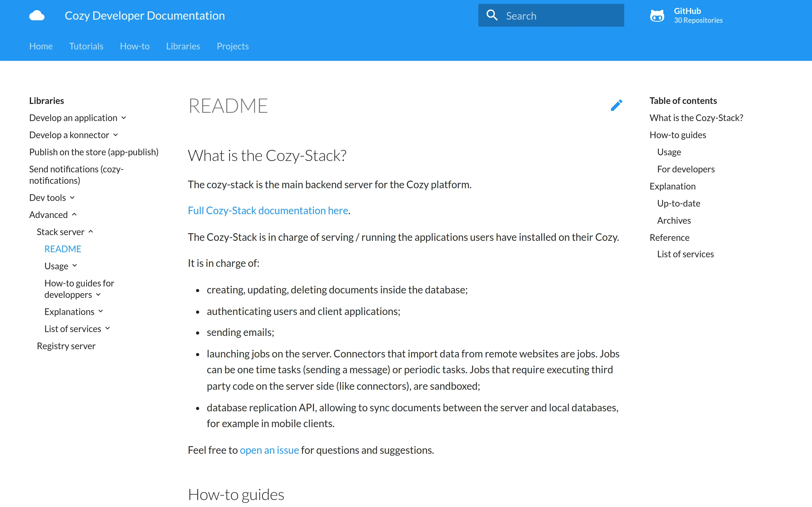Expand the Explanations sidebar section
Image resolution: width=812 pixels, height=507 pixels.
[x=101, y=311]
